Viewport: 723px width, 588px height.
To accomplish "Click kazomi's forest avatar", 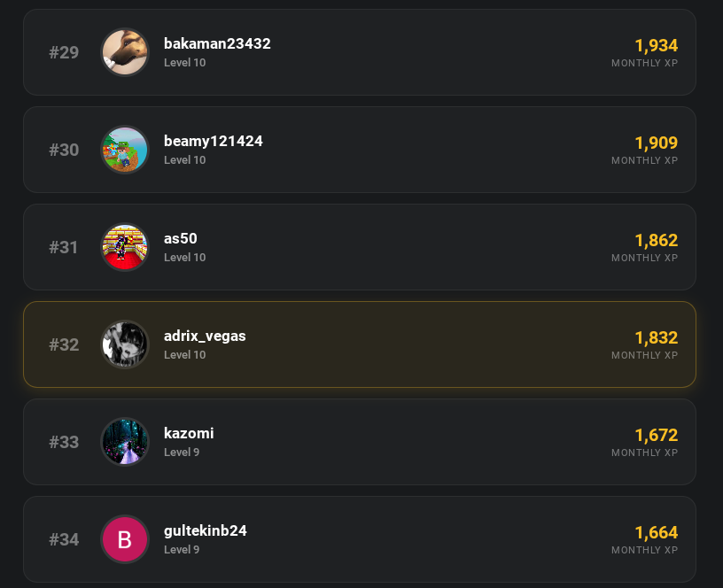I will pos(125,442).
